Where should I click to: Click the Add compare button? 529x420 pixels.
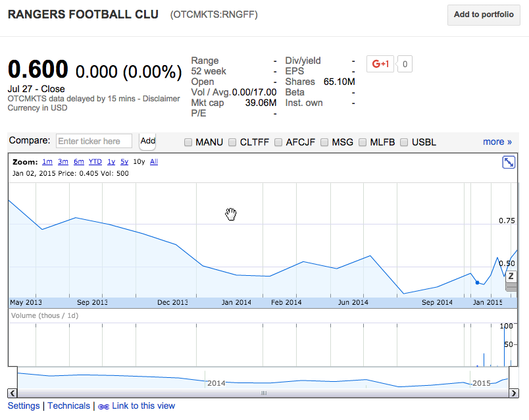coord(148,141)
